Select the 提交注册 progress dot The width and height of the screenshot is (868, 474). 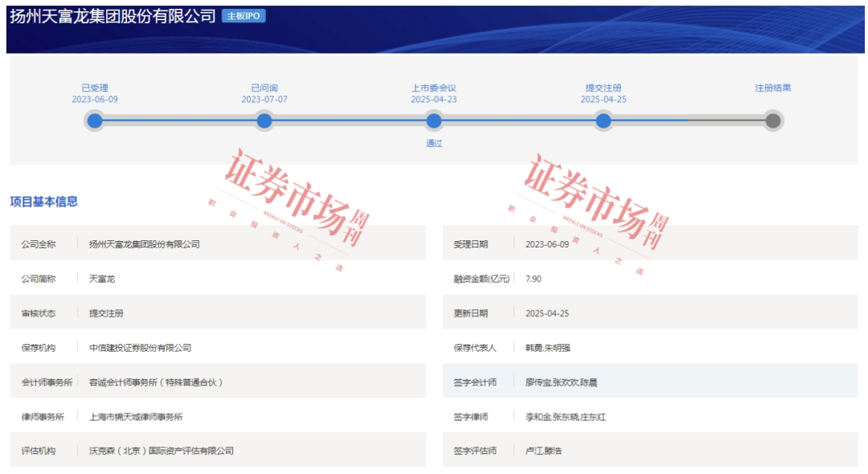605,121
